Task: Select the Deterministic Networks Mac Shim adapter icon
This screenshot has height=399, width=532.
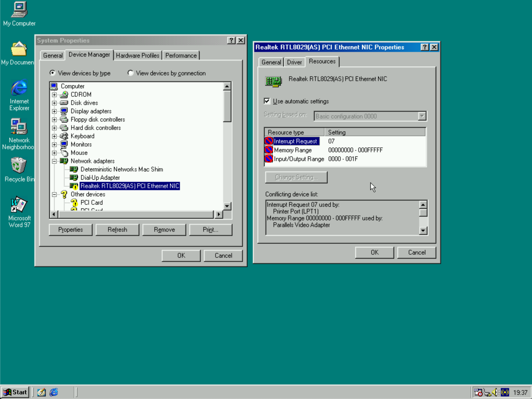Action: pyautogui.click(x=74, y=169)
